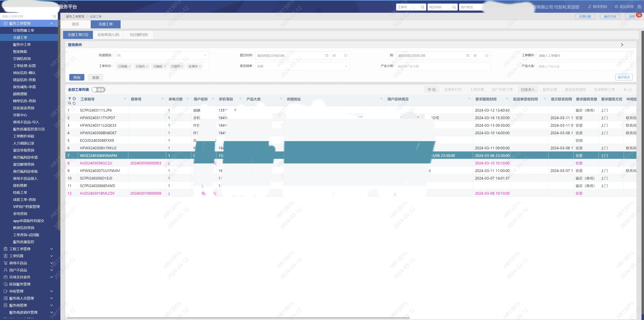This screenshot has height=320, width=644.
Task: Click the 重置 button
Action: [x=95, y=78]
